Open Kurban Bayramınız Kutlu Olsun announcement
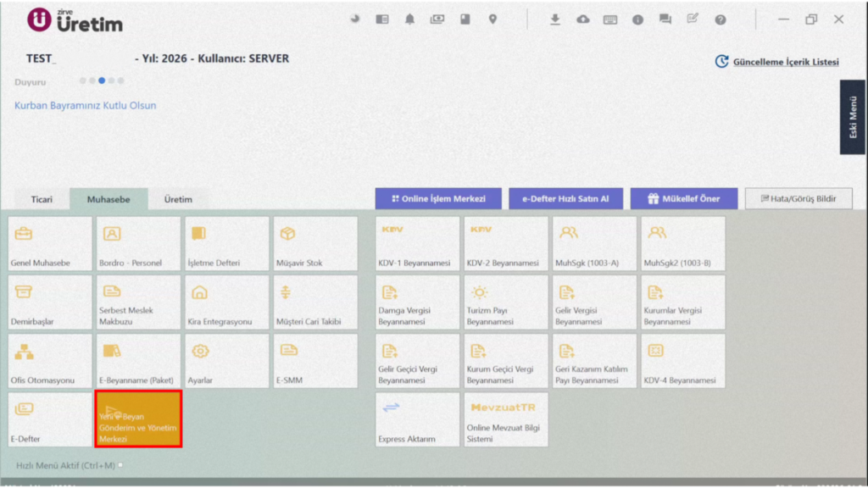This screenshot has width=868, height=488. pos(86,105)
